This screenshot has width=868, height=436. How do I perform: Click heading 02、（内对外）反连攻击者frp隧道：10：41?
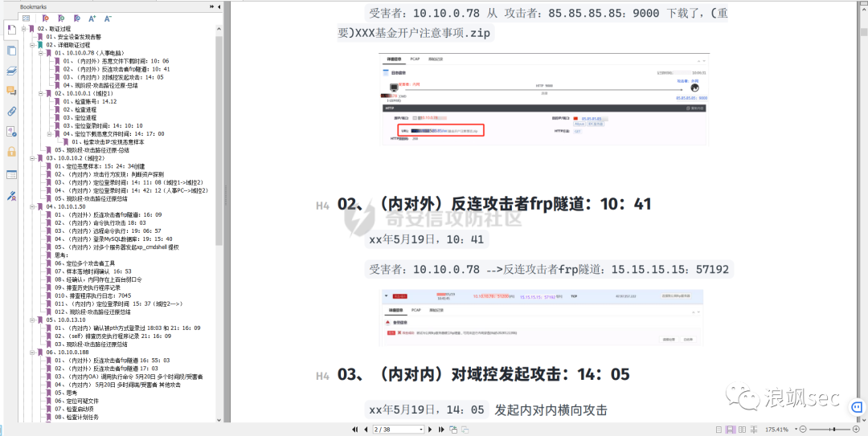[x=493, y=204]
